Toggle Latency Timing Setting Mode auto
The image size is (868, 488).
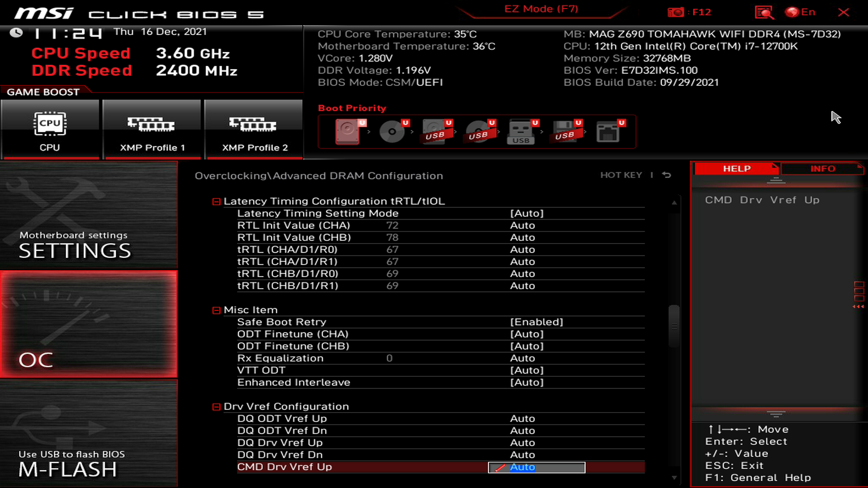coord(527,213)
